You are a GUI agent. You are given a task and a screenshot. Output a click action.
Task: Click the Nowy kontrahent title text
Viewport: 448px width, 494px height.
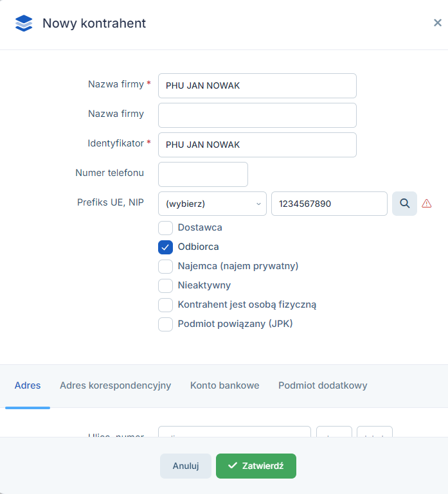click(x=94, y=23)
